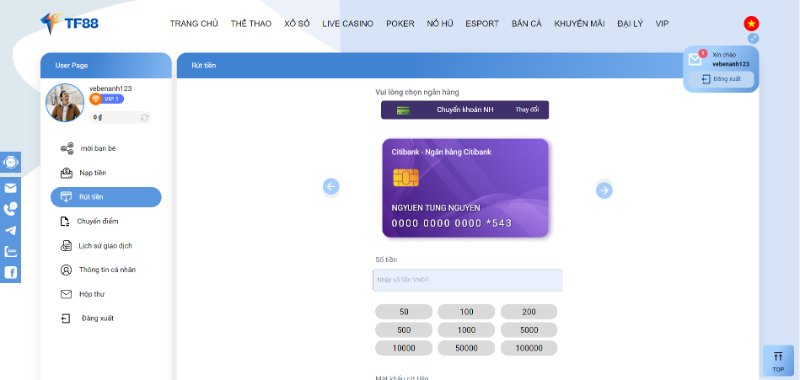This screenshot has width=800, height=380.
Task: Open the Vietnam flag language selector
Action: coord(751,23)
